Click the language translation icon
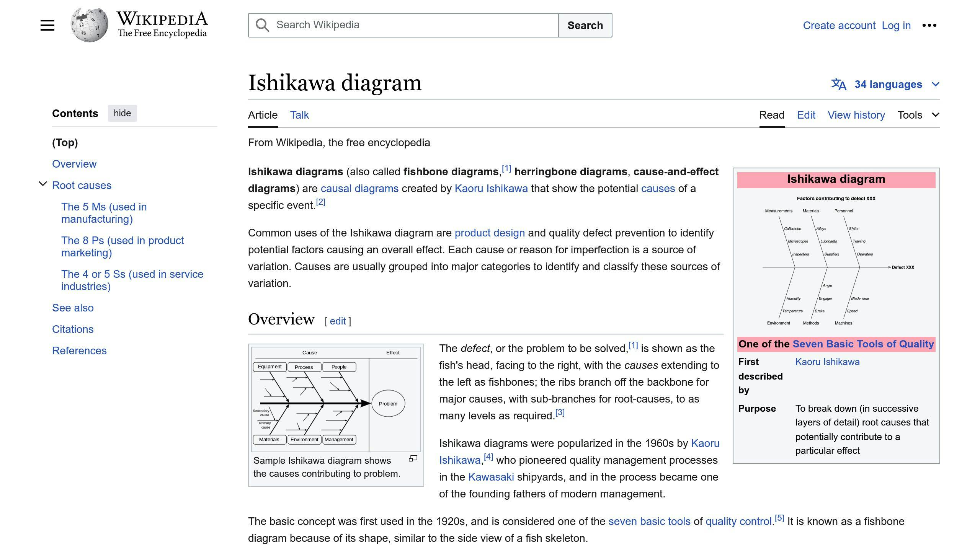This screenshot has height=551, width=980. pyautogui.click(x=839, y=84)
